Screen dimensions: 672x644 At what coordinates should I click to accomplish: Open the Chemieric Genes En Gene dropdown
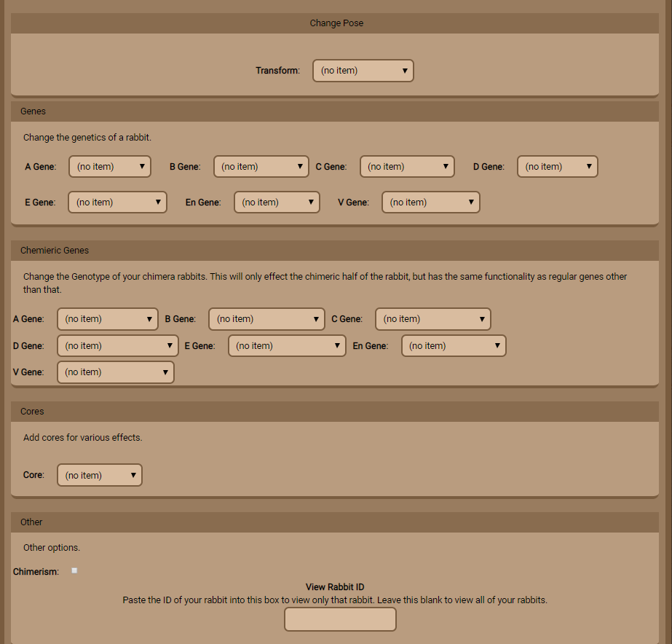coord(454,346)
